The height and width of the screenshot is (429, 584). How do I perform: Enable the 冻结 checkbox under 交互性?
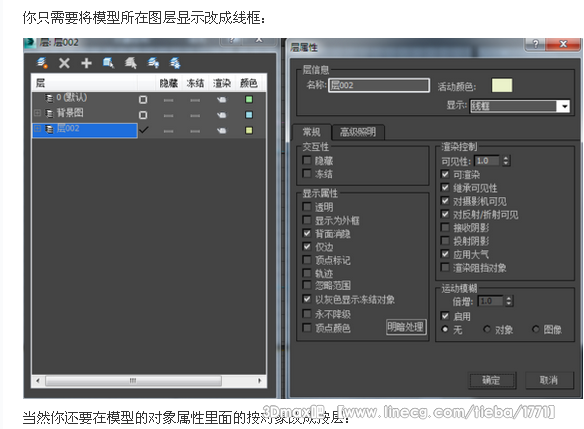point(307,174)
